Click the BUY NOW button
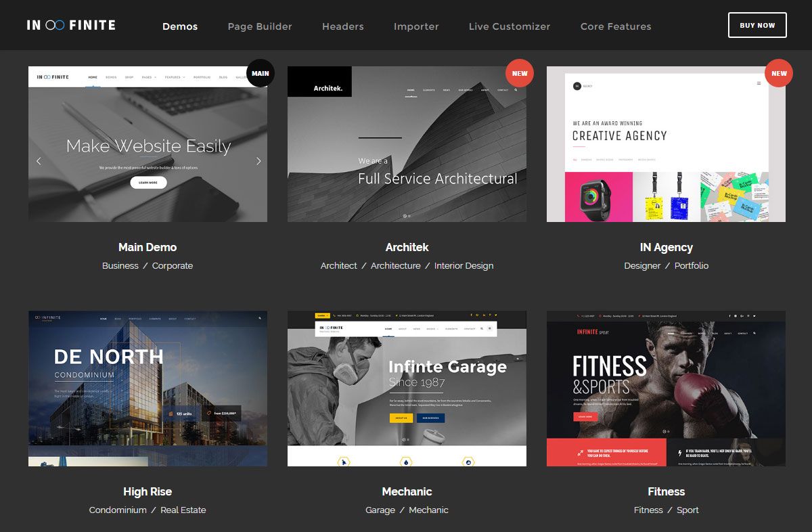This screenshot has height=532, width=812. point(757,25)
